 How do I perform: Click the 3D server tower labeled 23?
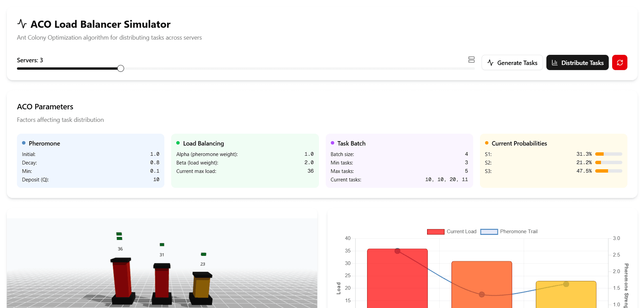click(202, 288)
